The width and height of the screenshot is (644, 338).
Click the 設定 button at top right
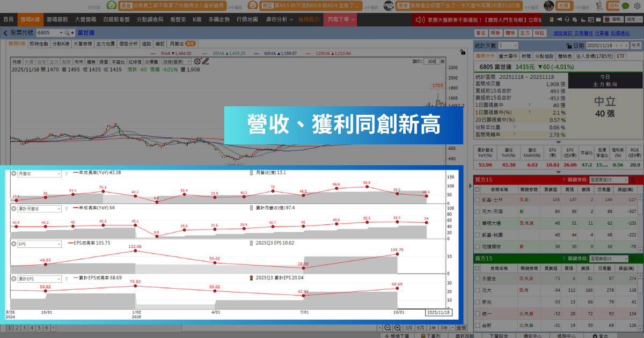click(x=632, y=19)
